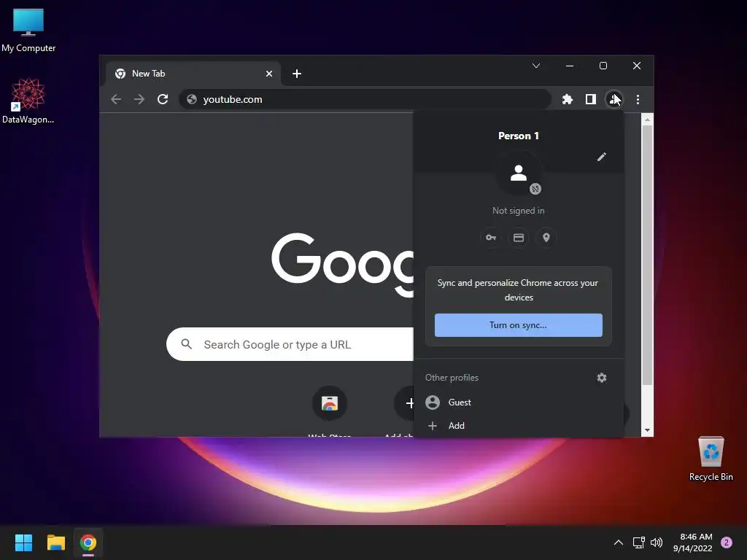The width and height of the screenshot is (747, 560).
Task: Open the clock showing 8:46 AM
Action: pyautogui.click(x=692, y=542)
